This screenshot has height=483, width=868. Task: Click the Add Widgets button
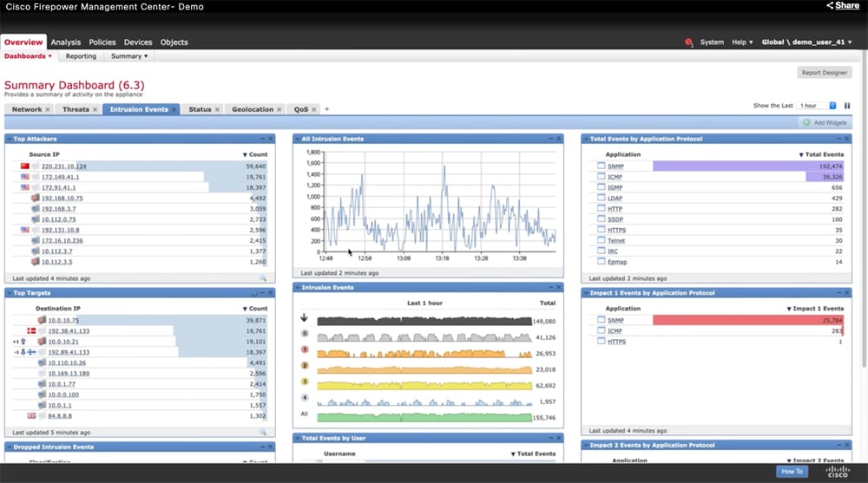825,123
